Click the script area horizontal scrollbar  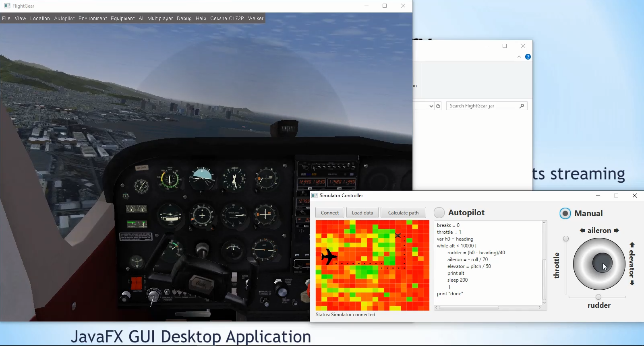click(469, 308)
